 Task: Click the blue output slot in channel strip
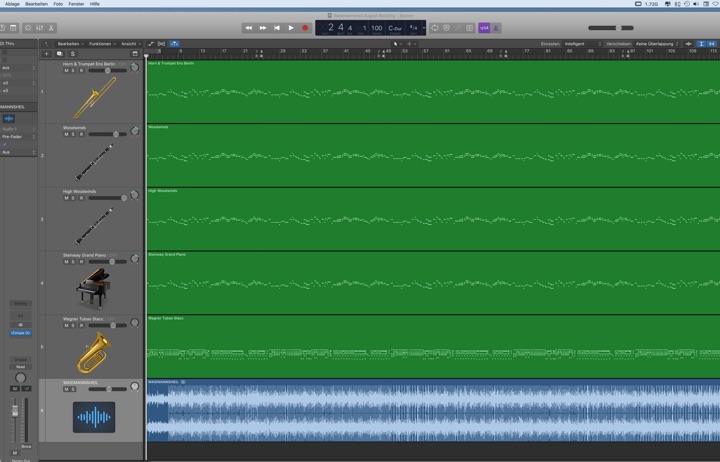21,333
